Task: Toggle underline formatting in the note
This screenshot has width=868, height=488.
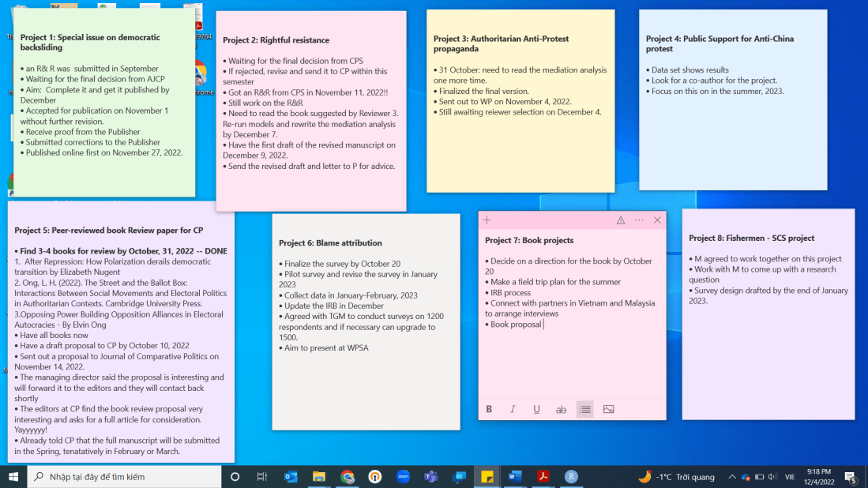Action: [x=537, y=409]
